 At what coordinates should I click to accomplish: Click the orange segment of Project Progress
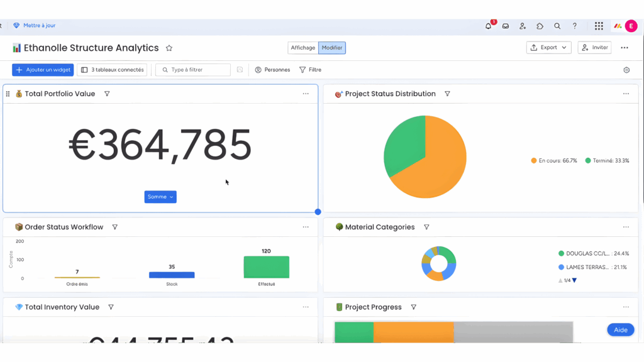click(414, 332)
